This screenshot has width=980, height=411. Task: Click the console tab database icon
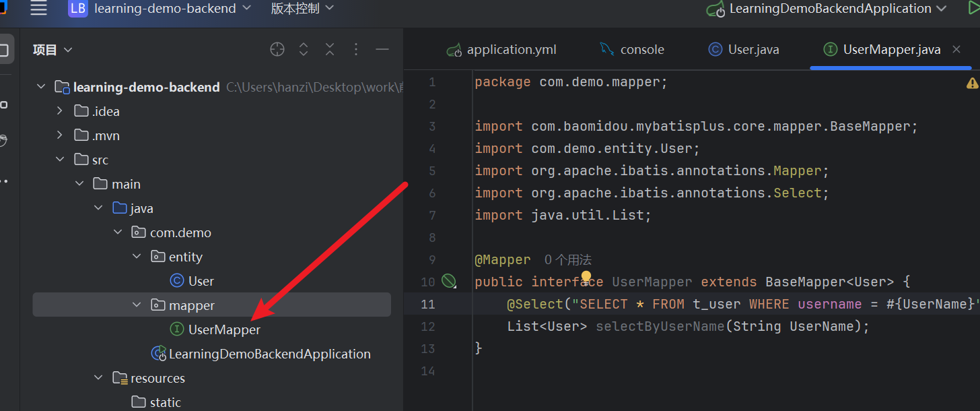click(607, 49)
